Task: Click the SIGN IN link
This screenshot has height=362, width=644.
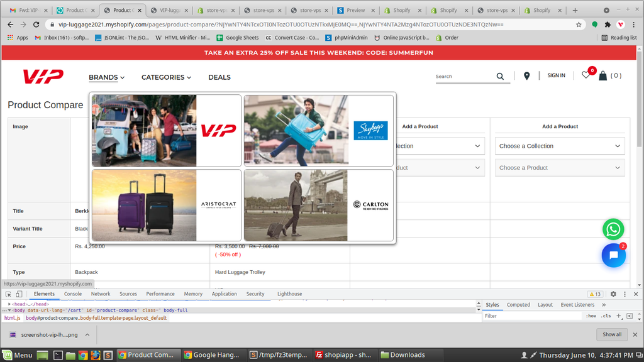Action: click(x=556, y=75)
